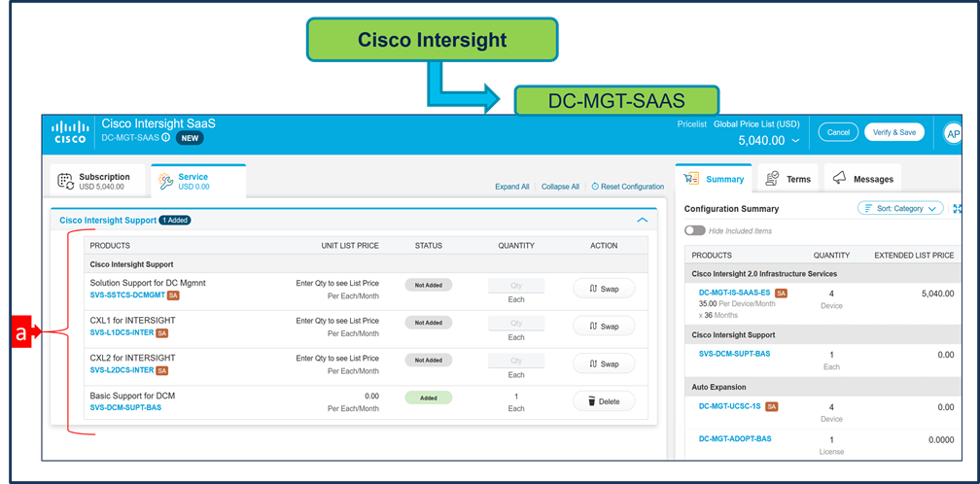Click the Added status badge
Screen dimensions: 980x484
click(x=428, y=398)
